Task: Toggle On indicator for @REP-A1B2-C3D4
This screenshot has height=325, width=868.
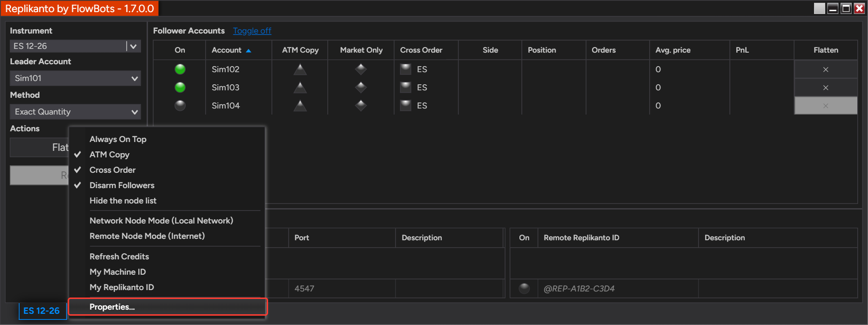Action: 524,289
